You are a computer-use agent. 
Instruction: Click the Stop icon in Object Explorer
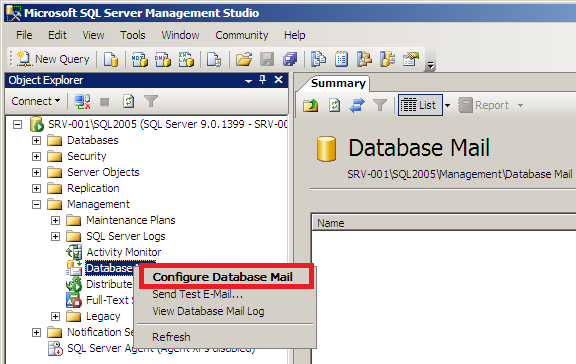point(105,102)
